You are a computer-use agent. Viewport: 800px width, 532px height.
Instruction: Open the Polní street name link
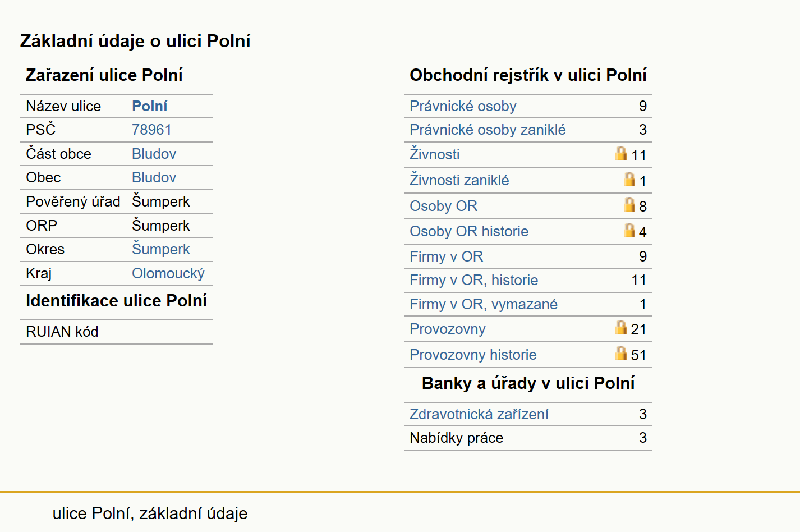tap(150, 106)
